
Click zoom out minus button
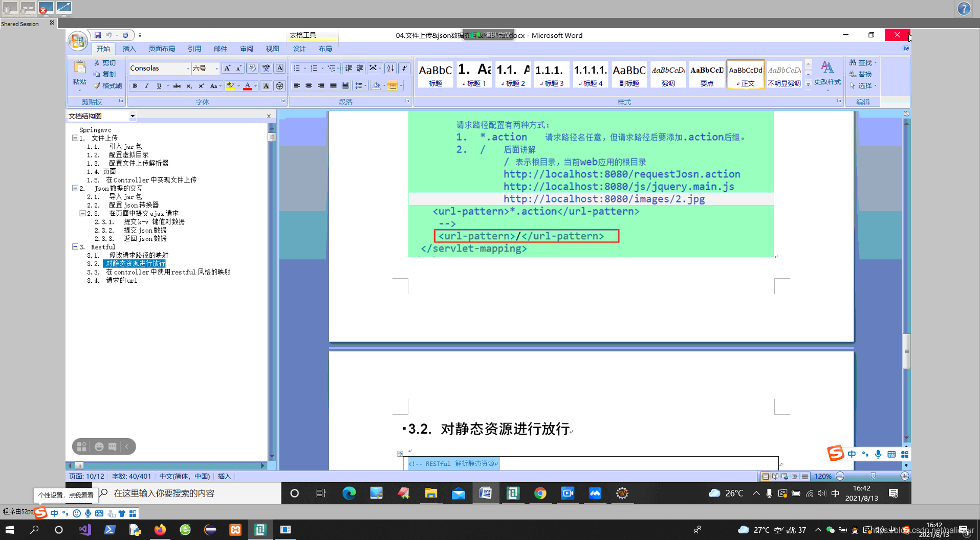tap(840, 476)
